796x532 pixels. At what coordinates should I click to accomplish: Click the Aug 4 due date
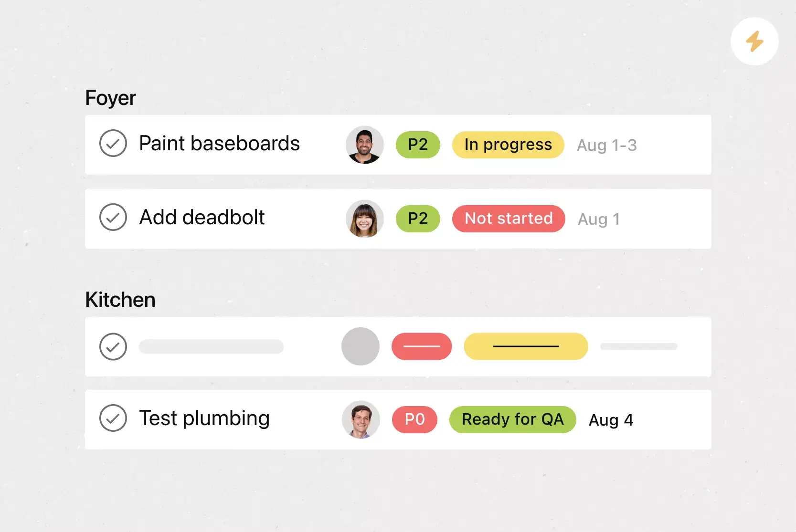pyautogui.click(x=611, y=420)
